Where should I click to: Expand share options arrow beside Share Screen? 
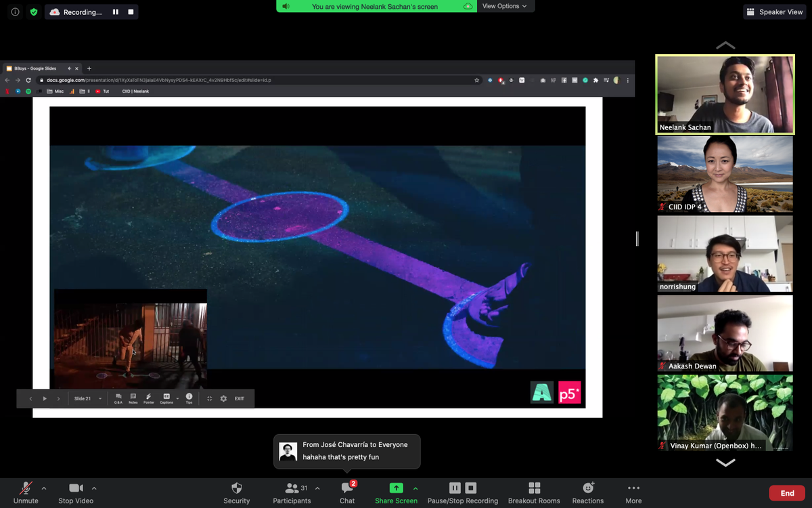coord(415,488)
